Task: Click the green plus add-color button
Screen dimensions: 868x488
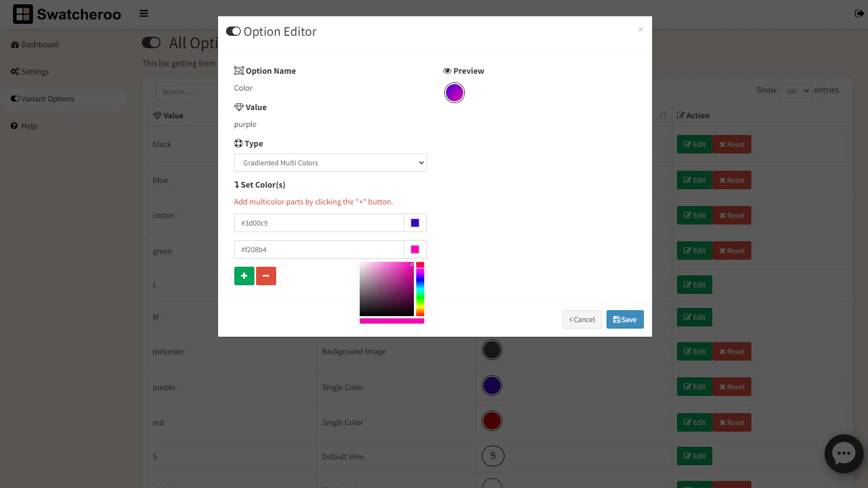Action: tap(244, 276)
